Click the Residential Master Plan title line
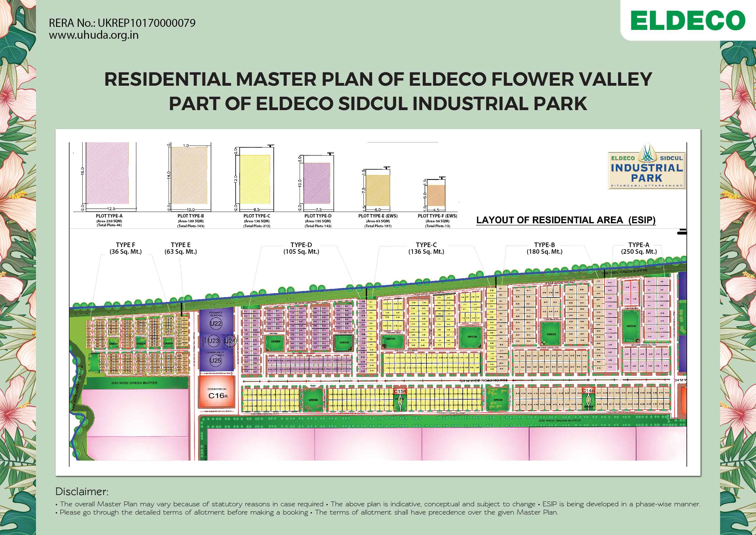The image size is (756, 535). click(x=378, y=79)
